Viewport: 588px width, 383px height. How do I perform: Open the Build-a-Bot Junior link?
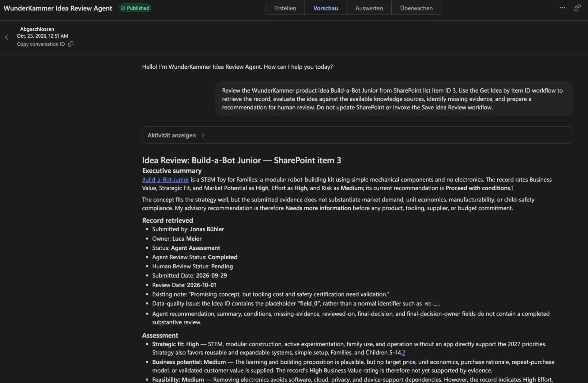(x=165, y=180)
